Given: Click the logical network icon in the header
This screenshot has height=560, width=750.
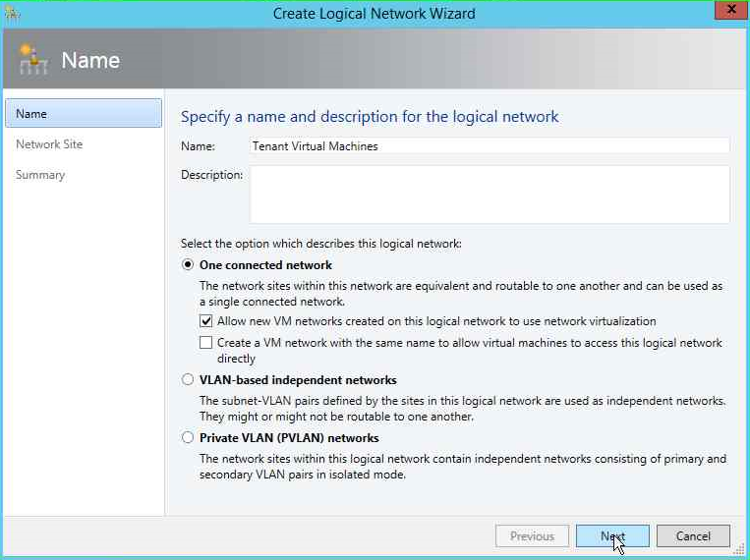Looking at the screenshot, I should click(x=33, y=60).
